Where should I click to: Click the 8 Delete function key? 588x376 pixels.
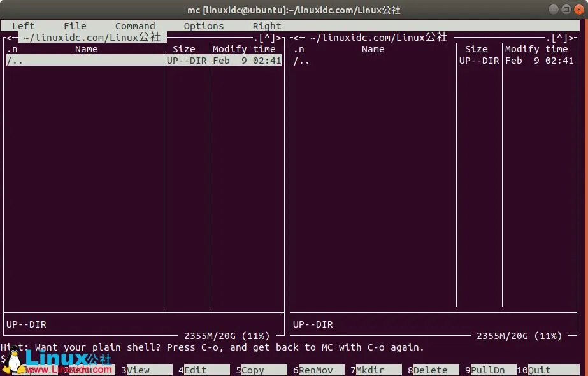(x=433, y=370)
